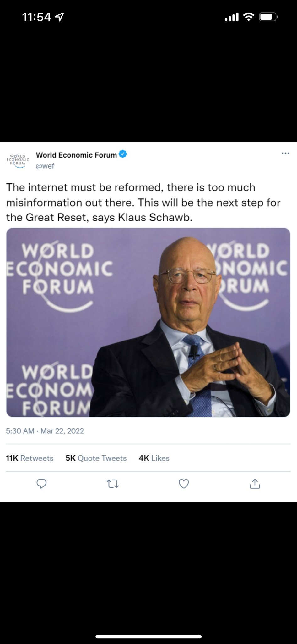Tap the battery indicator icon
This screenshot has height=644, width=297.
pos(268,17)
